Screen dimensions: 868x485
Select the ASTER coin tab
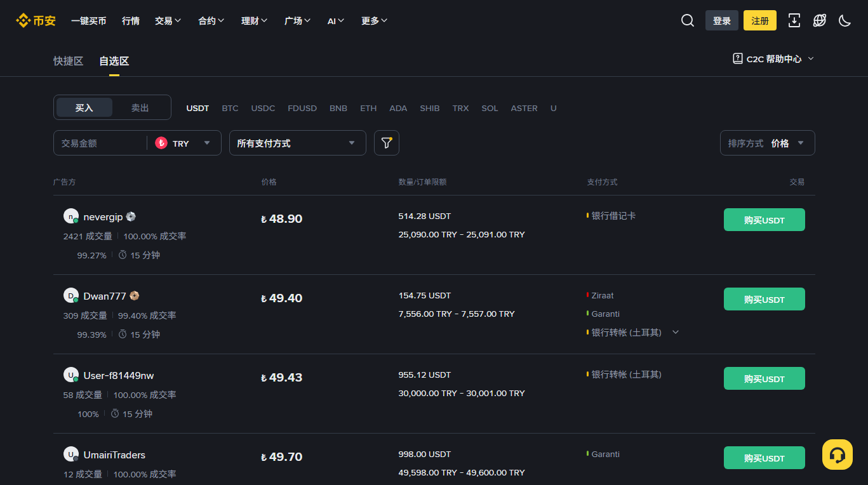(x=524, y=108)
